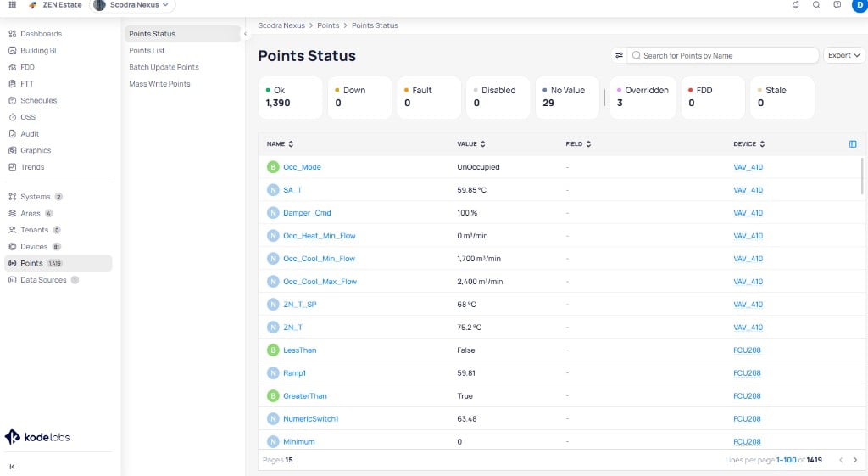The width and height of the screenshot is (868, 476).
Task: Open the table column chooser icon
Action: (x=853, y=144)
